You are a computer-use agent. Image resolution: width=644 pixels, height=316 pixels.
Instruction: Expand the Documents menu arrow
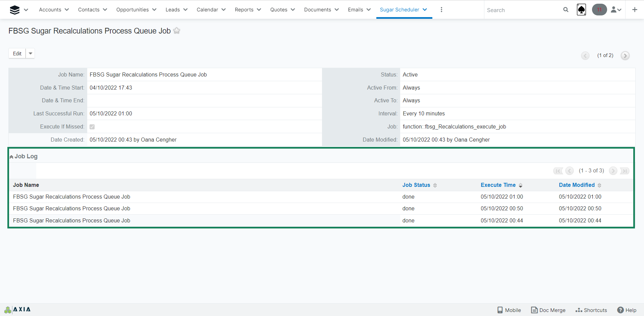(x=337, y=10)
